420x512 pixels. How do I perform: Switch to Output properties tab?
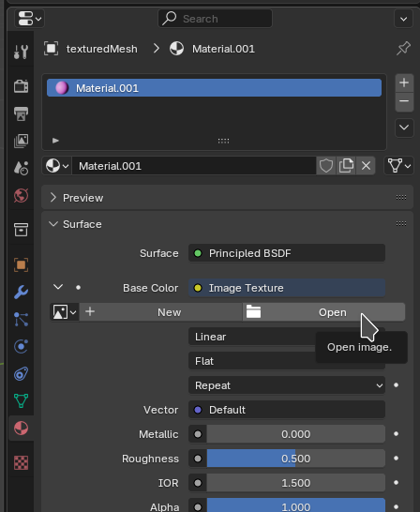coord(21,113)
